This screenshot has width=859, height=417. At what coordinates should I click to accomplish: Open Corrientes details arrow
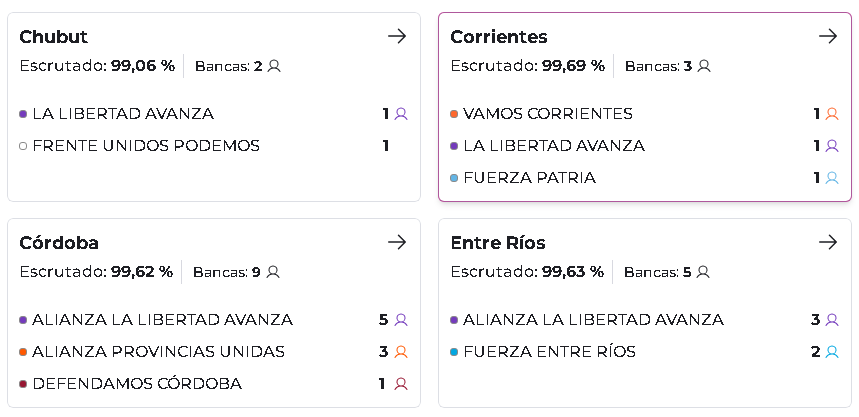click(827, 36)
